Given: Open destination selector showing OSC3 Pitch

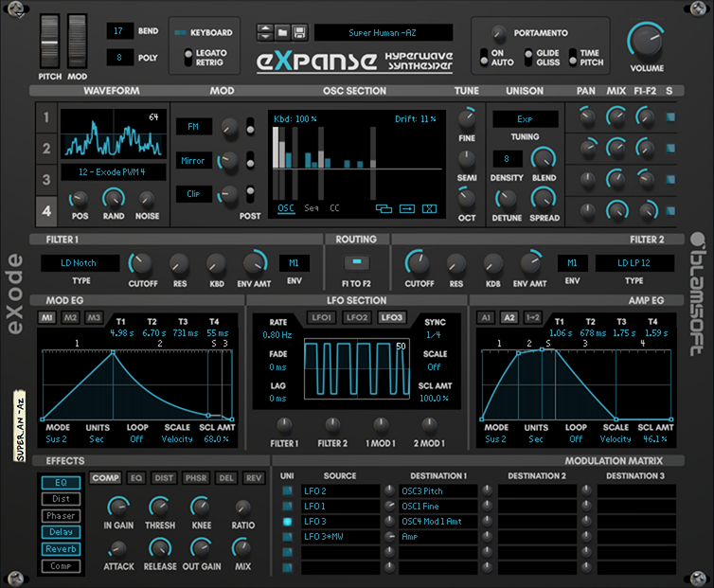Looking at the screenshot, I should pos(438,491).
